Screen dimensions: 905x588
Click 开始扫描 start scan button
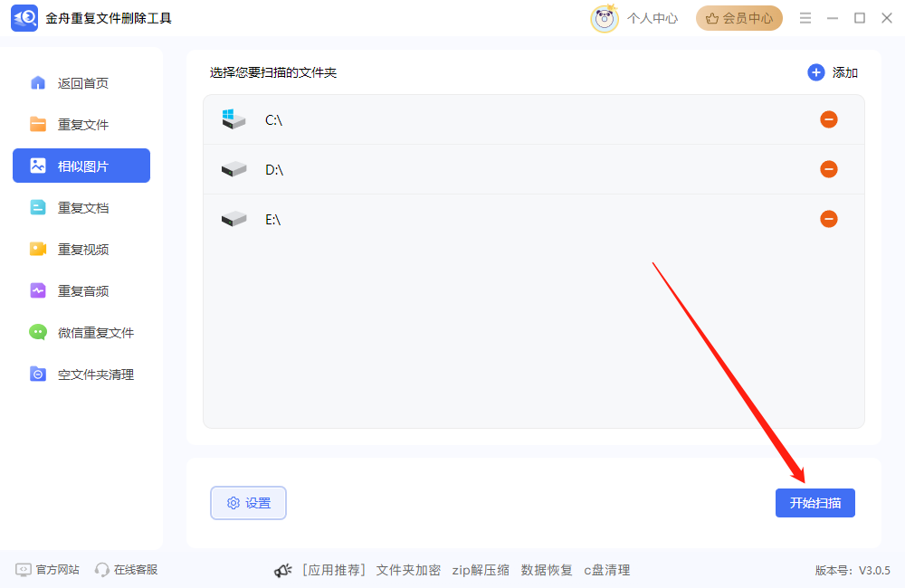pyautogui.click(x=815, y=503)
